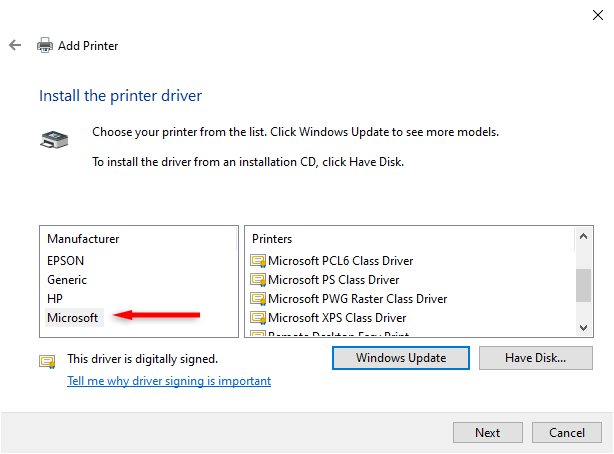614x454 pixels.
Task: Click the Microsoft XPS Class Driver icon
Action: [258, 318]
